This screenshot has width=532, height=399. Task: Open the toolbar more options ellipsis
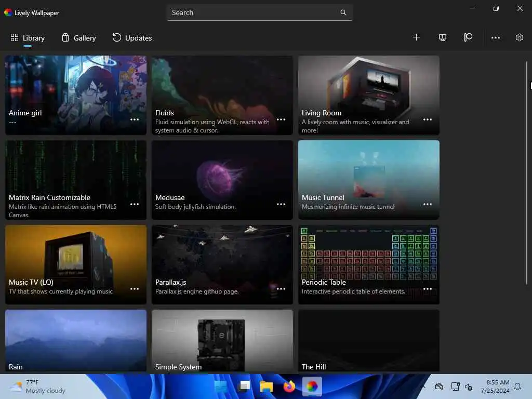(x=496, y=37)
